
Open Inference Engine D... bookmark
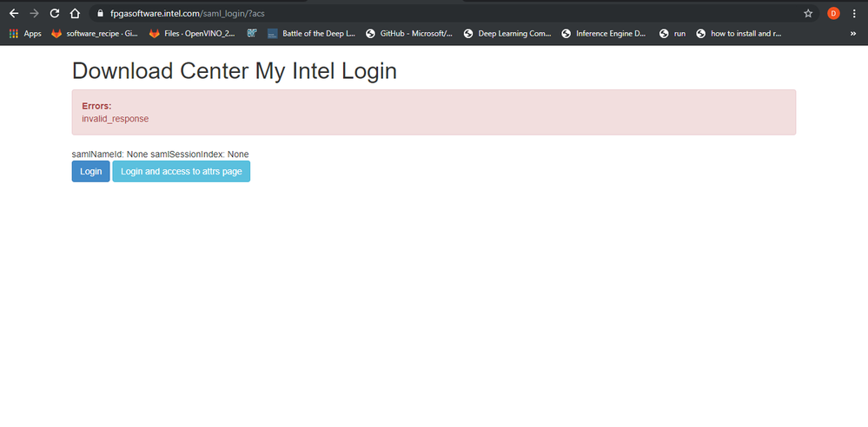[x=603, y=34]
